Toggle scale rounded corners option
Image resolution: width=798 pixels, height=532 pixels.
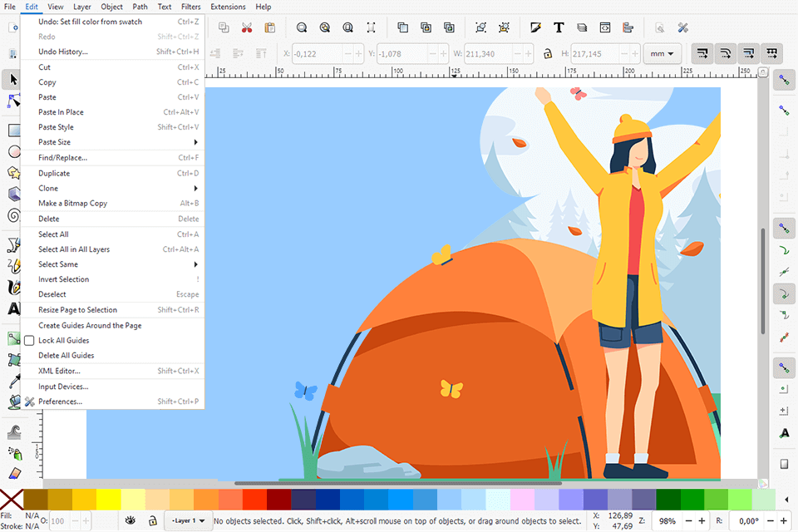[726, 53]
